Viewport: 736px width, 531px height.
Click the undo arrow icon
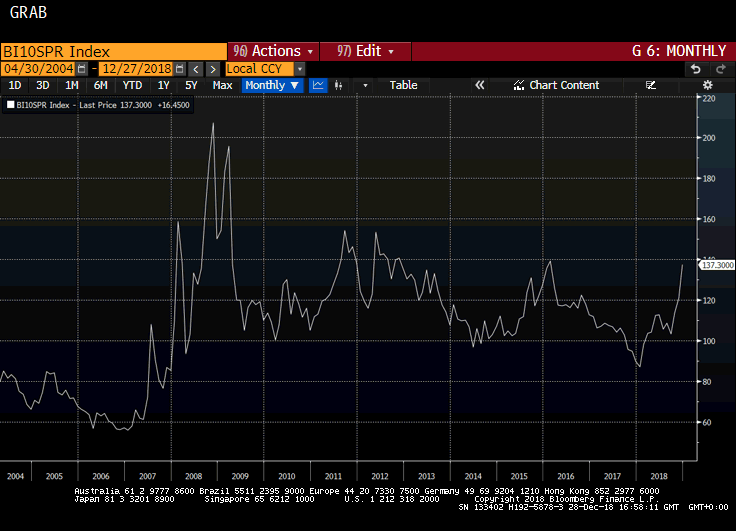tap(695, 68)
